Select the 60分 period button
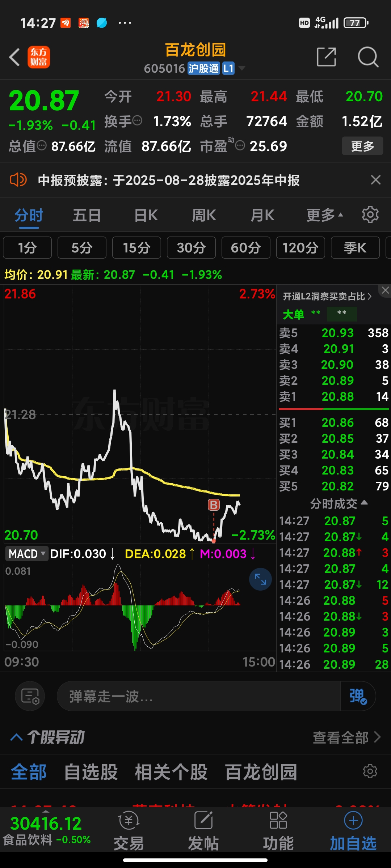 [246, 248]
